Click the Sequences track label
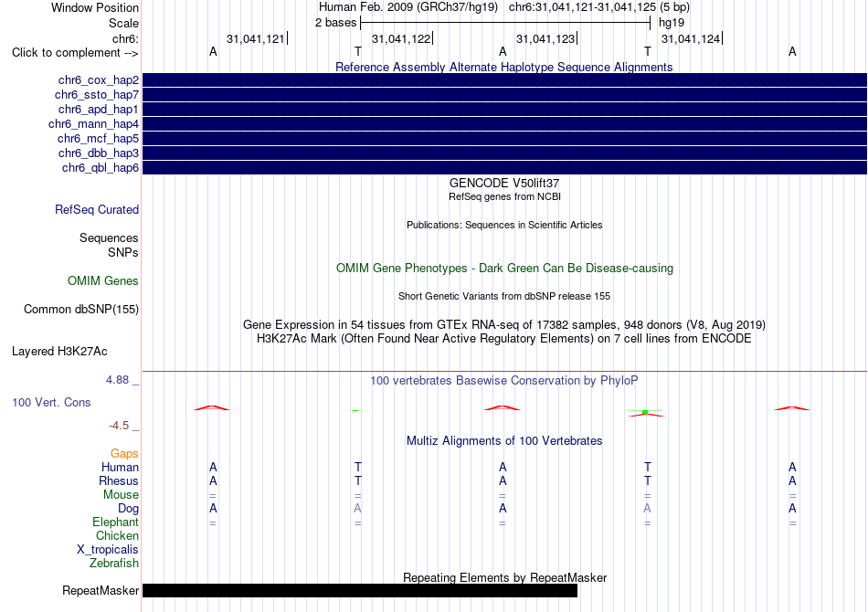868x612 pixels. coord(109,237)
